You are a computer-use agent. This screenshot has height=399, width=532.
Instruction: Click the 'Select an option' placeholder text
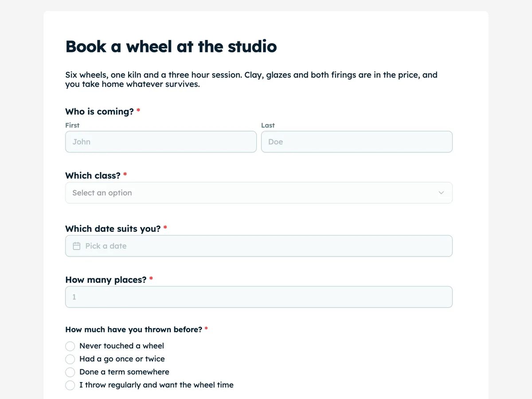102,193
